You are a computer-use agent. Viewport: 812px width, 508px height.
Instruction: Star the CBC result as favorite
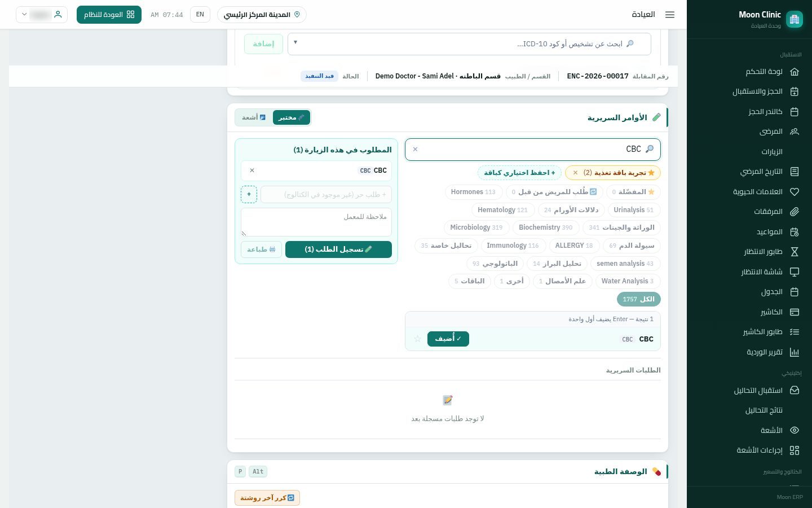pos(418,339)
